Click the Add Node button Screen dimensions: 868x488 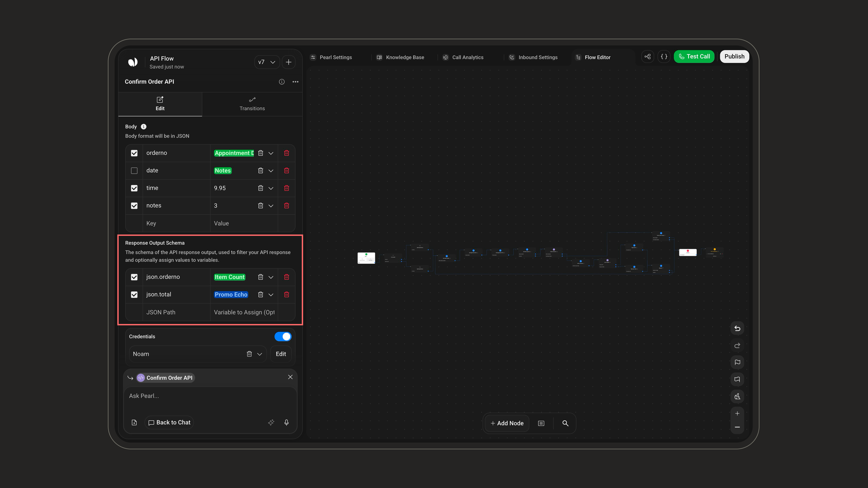(x=507, y=423)
